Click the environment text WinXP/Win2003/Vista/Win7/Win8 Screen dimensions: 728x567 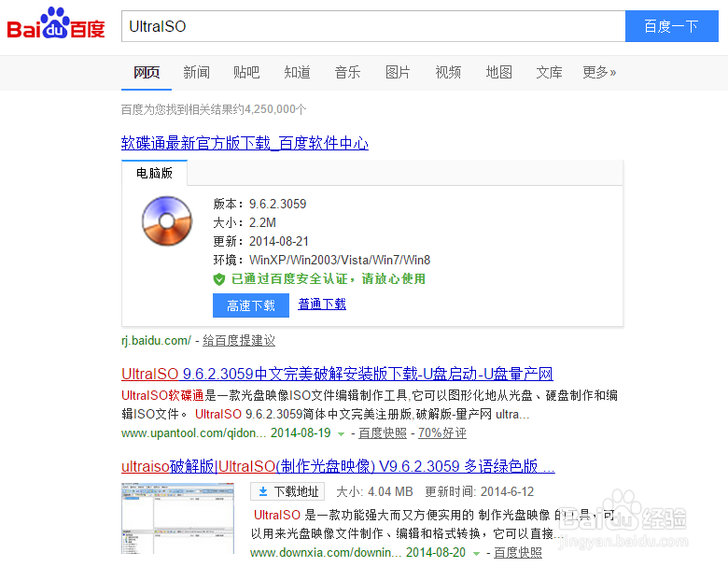(x=340, y=260)
